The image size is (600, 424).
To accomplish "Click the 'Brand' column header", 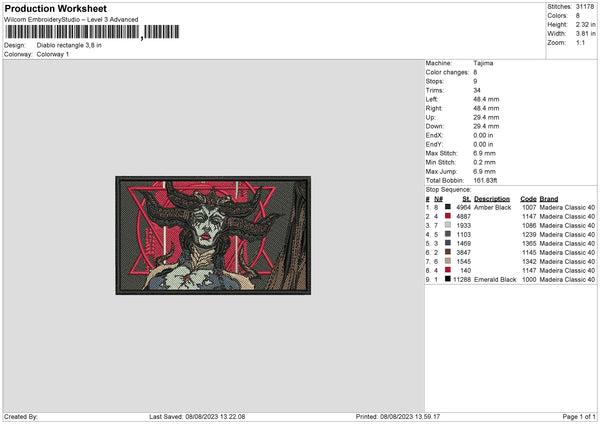I will coord(549,199).
